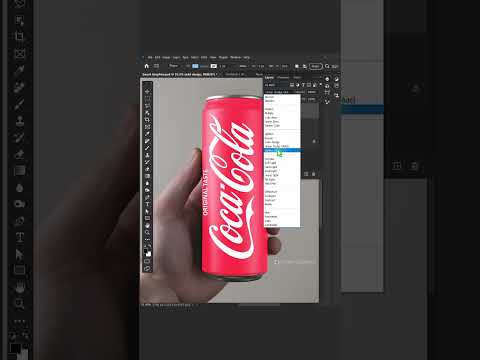
Task: Choose Saturation blend mode
Action: pyautogui.click(x=282, y=217)
